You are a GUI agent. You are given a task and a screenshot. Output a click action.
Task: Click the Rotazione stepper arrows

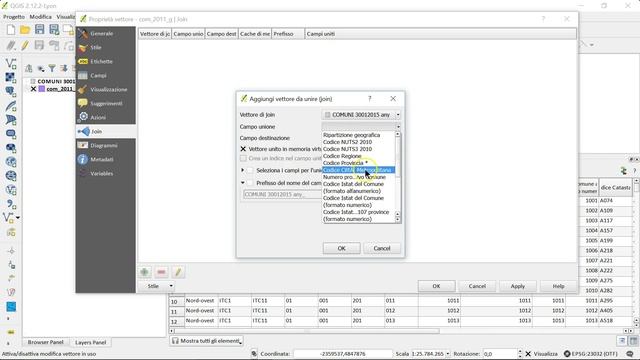click(520, 354)
